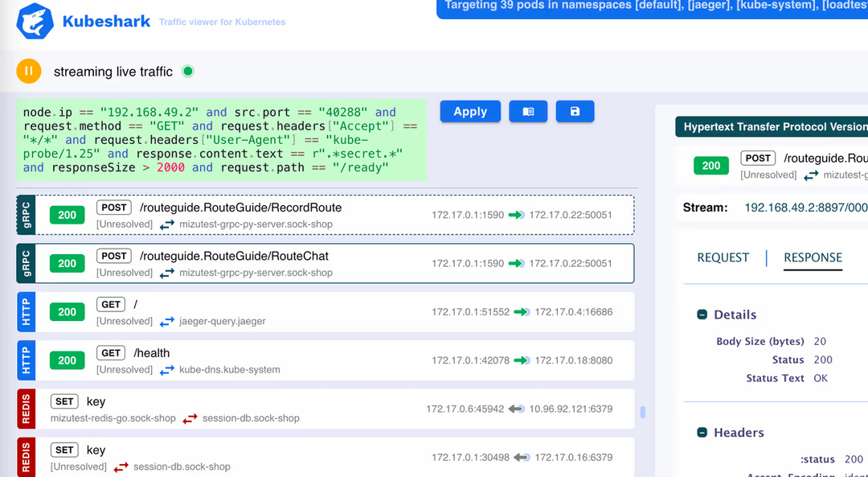
Task: Click source address 172.17.0.1:1590 on RecordRoute
Action: click(468, 215)
